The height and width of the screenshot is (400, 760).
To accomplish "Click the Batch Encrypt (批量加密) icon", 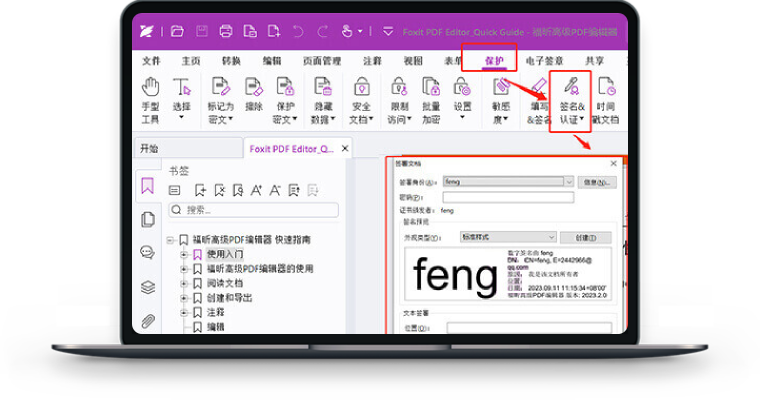I will 430,98.
